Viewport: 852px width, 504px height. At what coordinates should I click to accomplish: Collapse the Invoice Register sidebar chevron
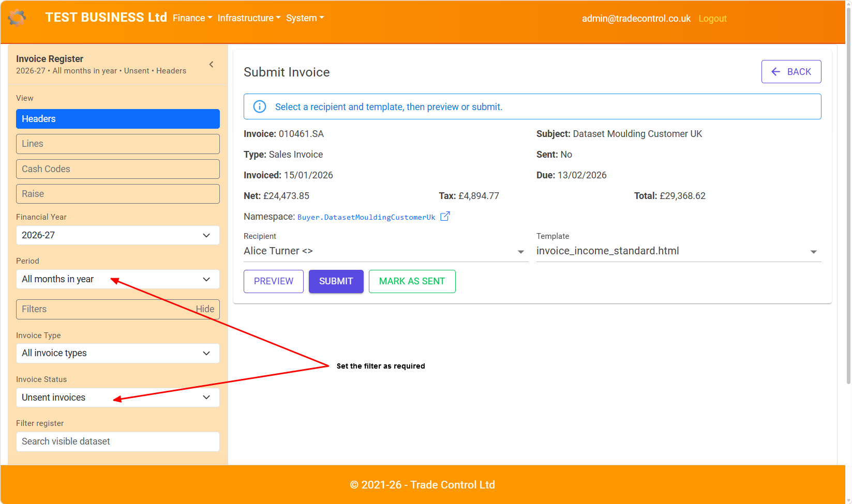point(211,65)
